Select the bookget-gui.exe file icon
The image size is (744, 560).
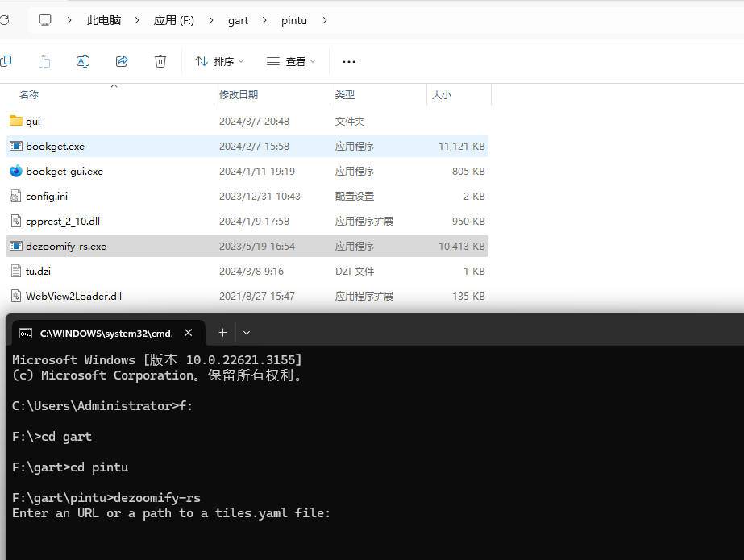click(16, 171)
